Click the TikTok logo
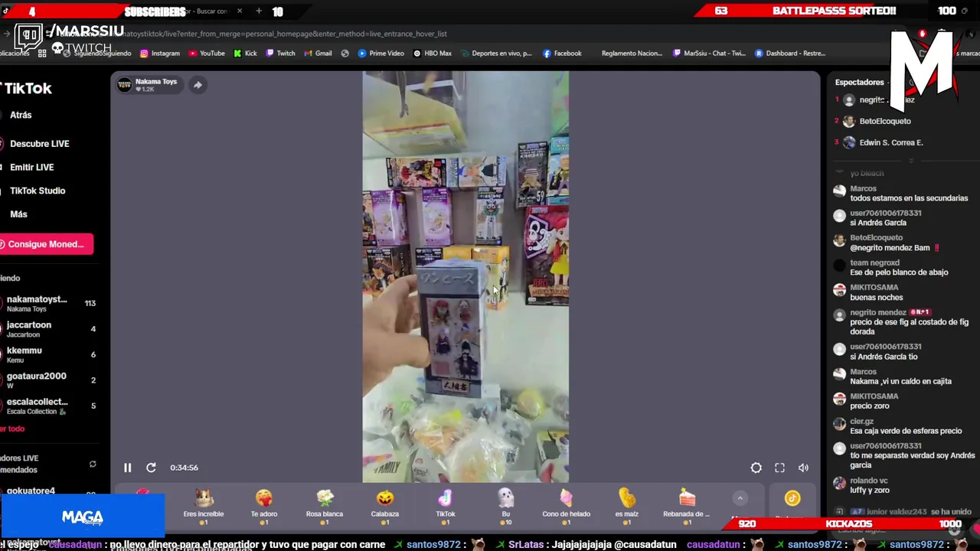This screenshot has width=980, height=551. pyautogui.click(x=27, y=88)
